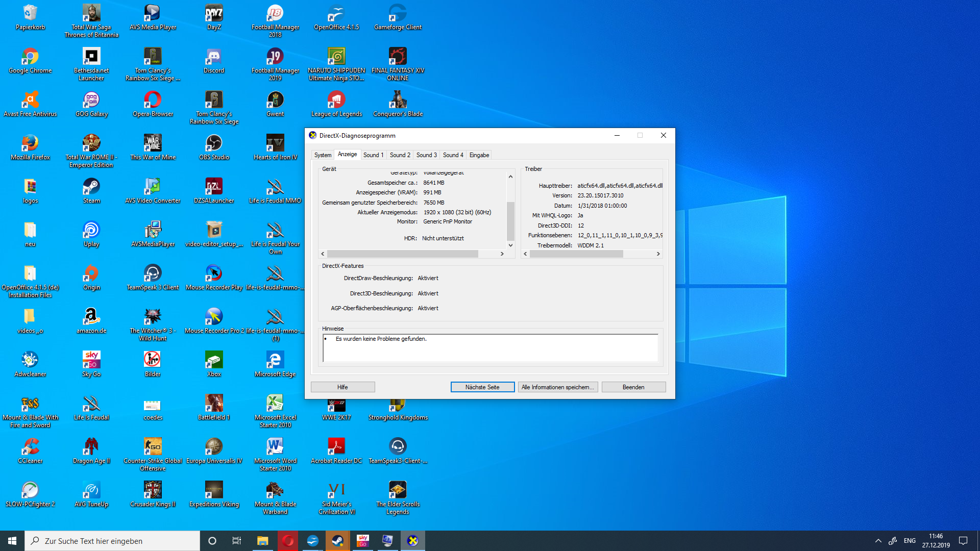Open File Explorer from the taskbar

click(262, 541)
